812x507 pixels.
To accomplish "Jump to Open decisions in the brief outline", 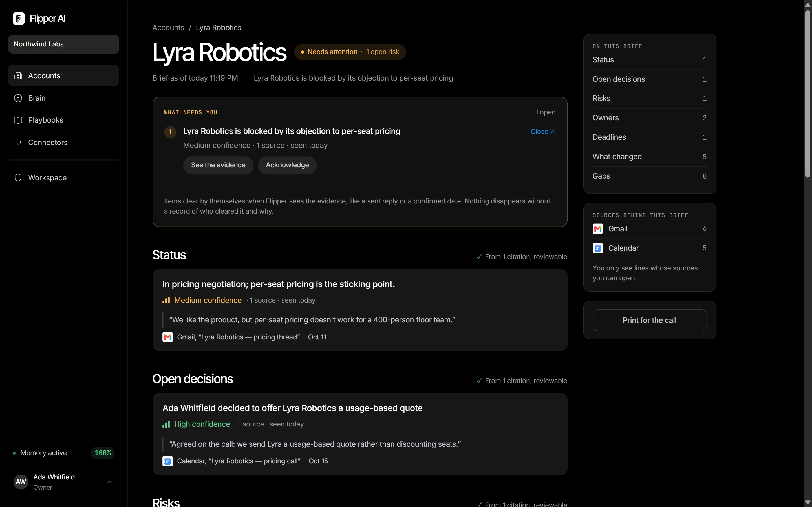I will click(x=650, y=79).
